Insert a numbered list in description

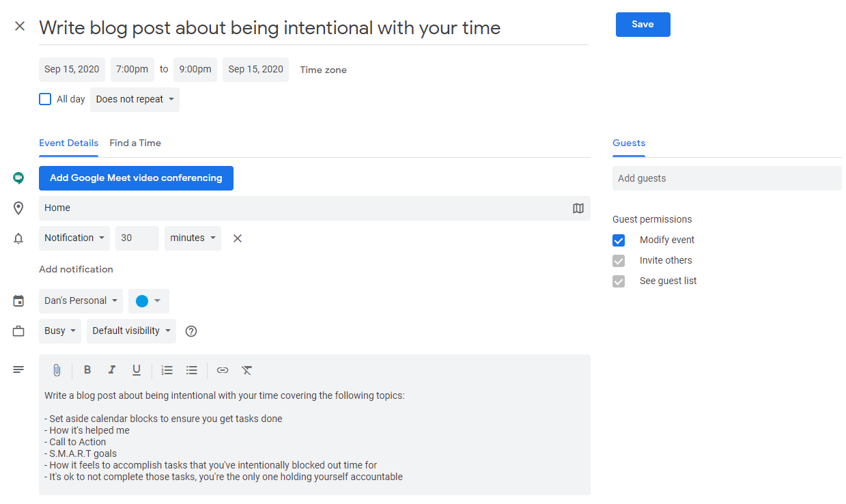167,370
